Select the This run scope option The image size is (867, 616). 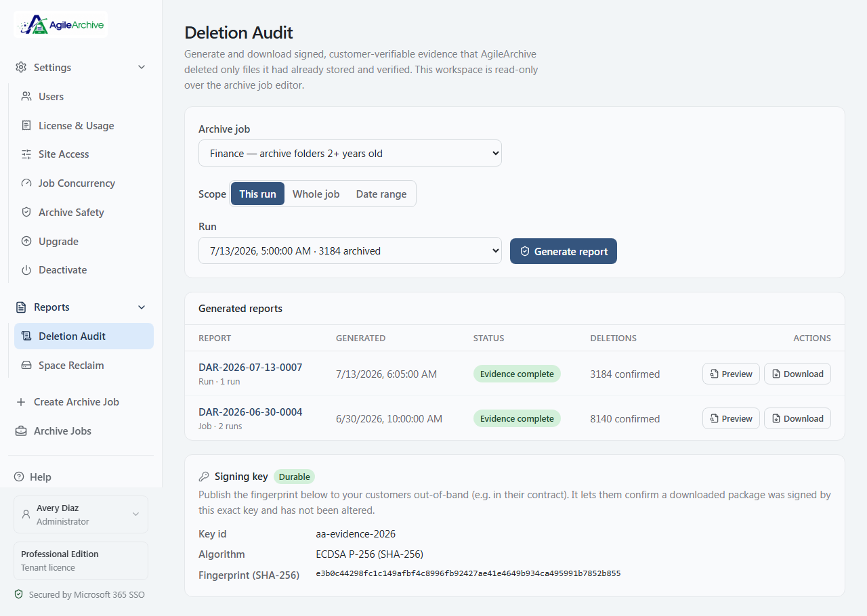pyautogui.click(x=257, y=194)
